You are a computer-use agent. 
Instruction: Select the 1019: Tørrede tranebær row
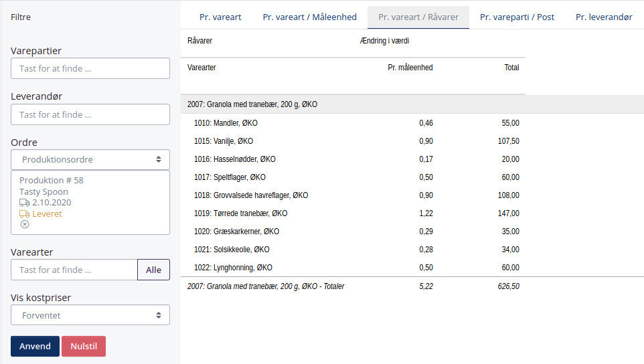point(240,213)
